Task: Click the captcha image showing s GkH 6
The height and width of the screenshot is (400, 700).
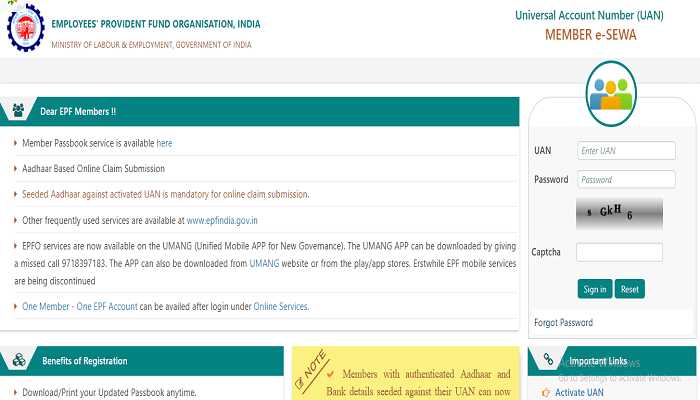Action: [x=619, y=213]
